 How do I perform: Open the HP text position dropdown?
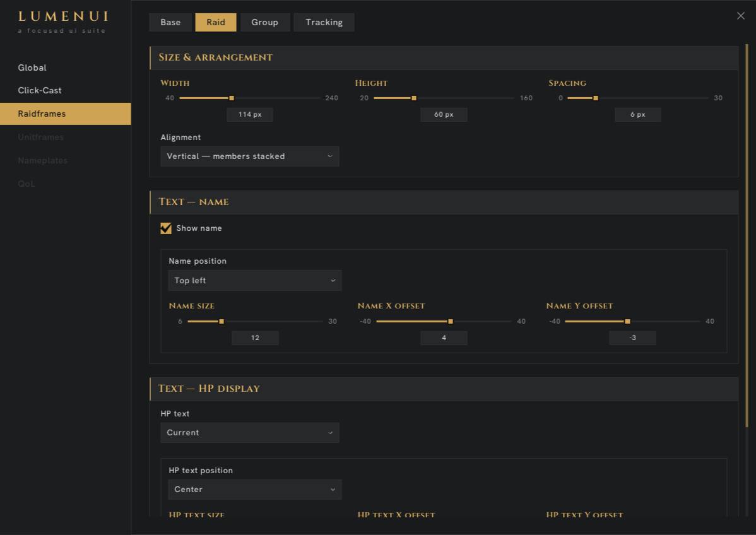pyautogui.click(x=254, y=489)
